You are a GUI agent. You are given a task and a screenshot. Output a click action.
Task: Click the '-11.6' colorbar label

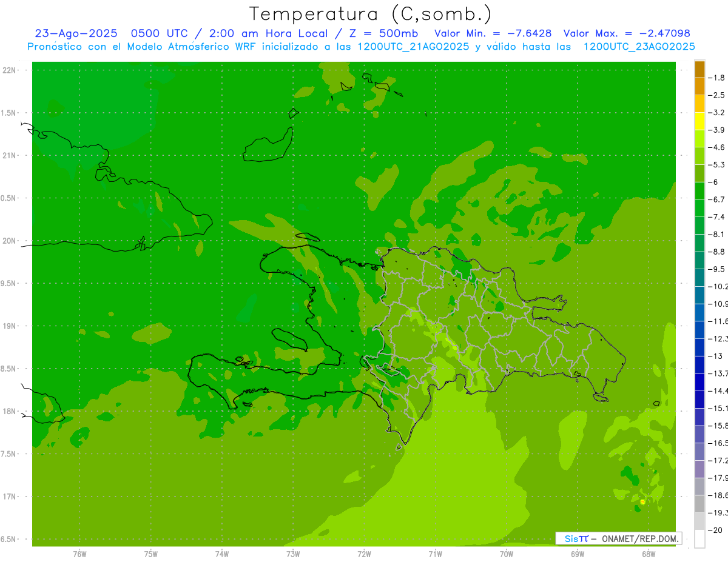point(718,321)
